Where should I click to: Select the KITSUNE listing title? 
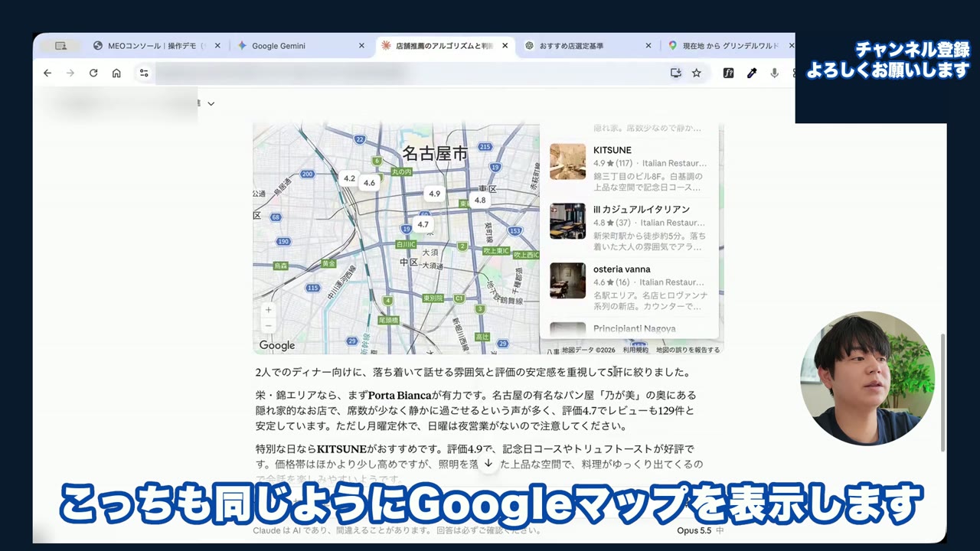[x=612, y=150]
